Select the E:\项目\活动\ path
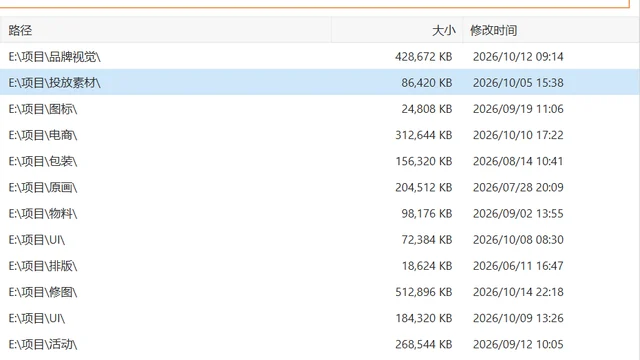This screenshot has height=360, width=640. coord(43,344)
